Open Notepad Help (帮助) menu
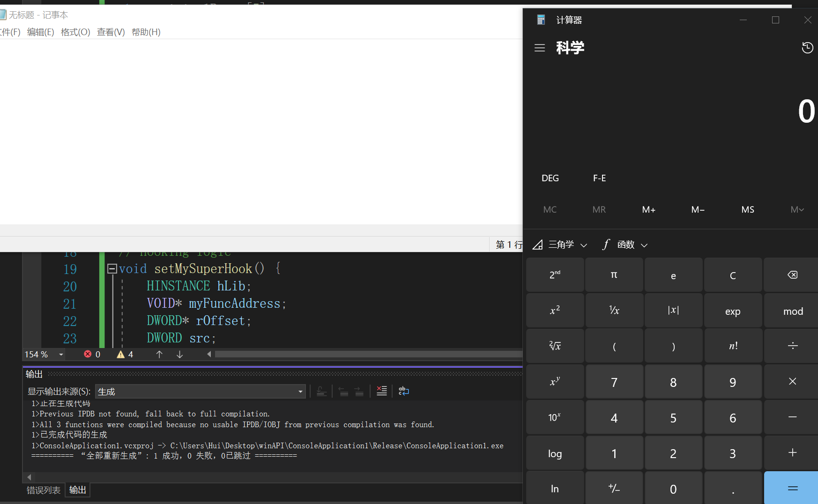Screen dimensions: 818x504 (146, 32)
